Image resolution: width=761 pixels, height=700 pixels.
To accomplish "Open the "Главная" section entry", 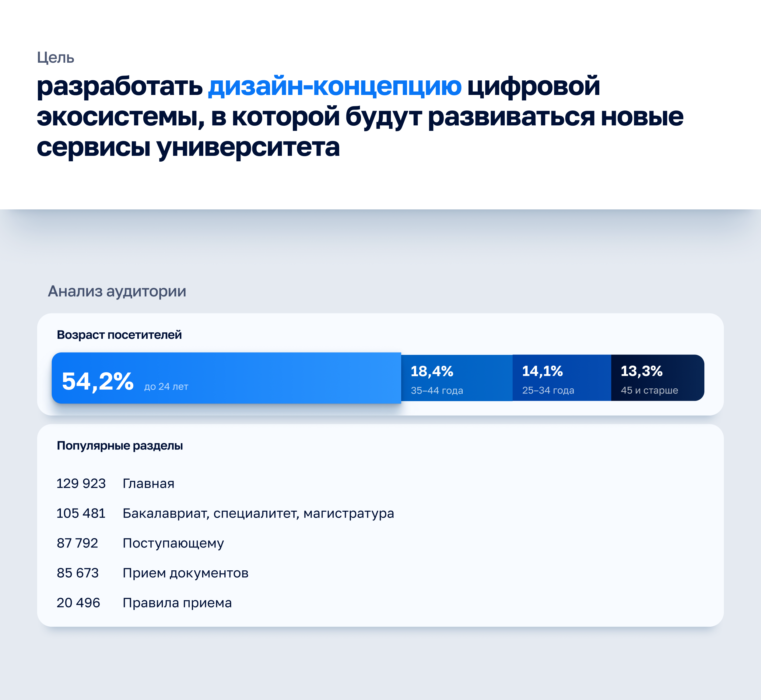I will point(149,484).
